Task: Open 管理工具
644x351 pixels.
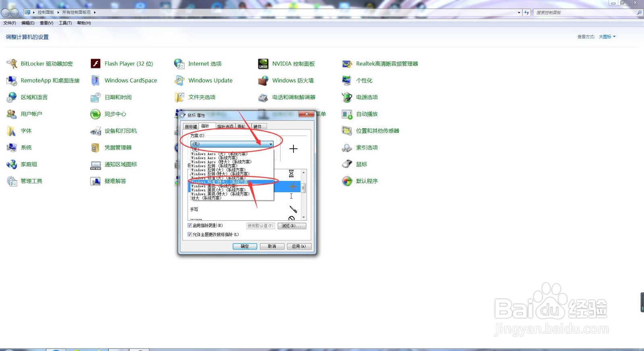Action: (24, 181)
